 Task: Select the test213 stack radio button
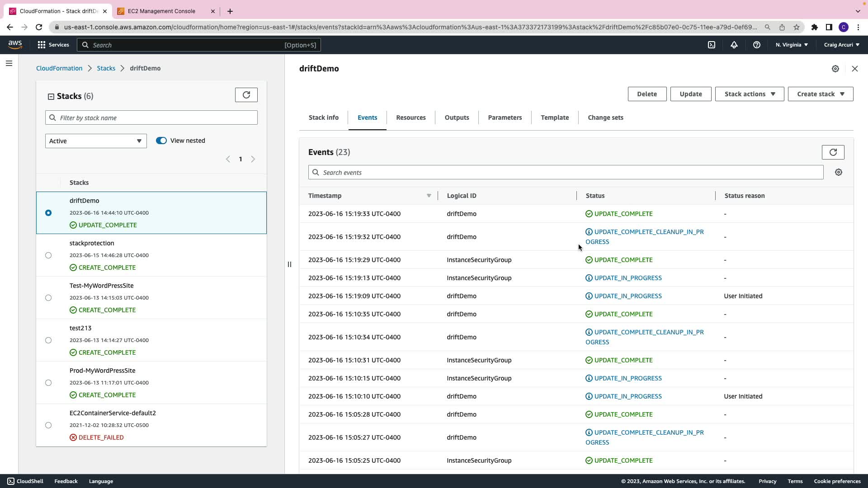[48, 340]
